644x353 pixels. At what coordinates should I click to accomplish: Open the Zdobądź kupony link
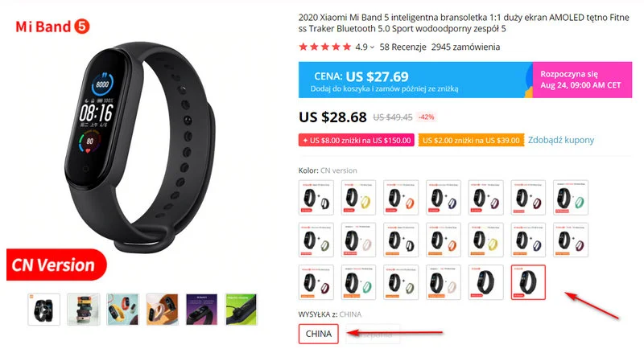(561, 140)
